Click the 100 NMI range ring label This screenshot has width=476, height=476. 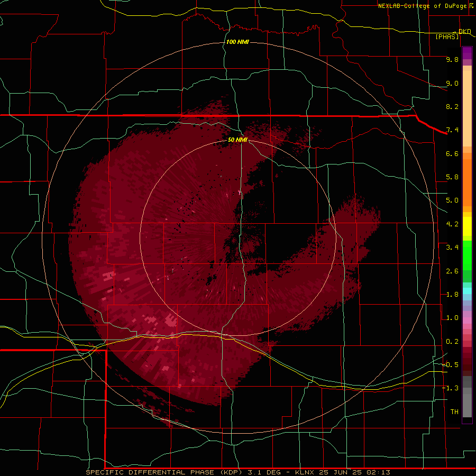coord(237,42)
